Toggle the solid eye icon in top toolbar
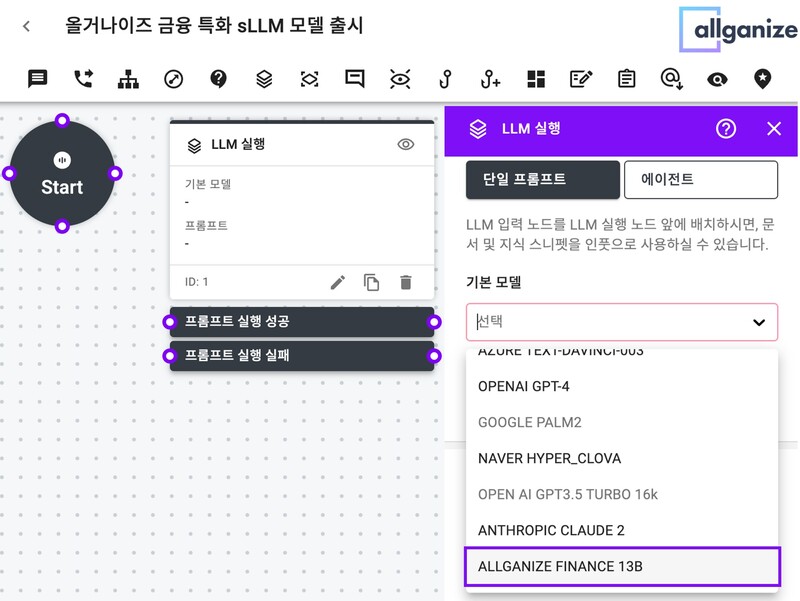 coord(717,79)
